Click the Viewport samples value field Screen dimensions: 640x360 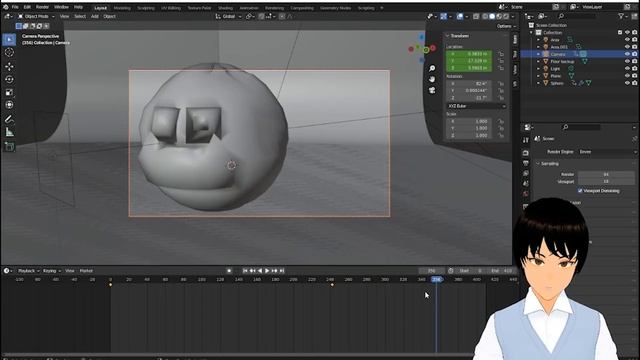[606, 181]
